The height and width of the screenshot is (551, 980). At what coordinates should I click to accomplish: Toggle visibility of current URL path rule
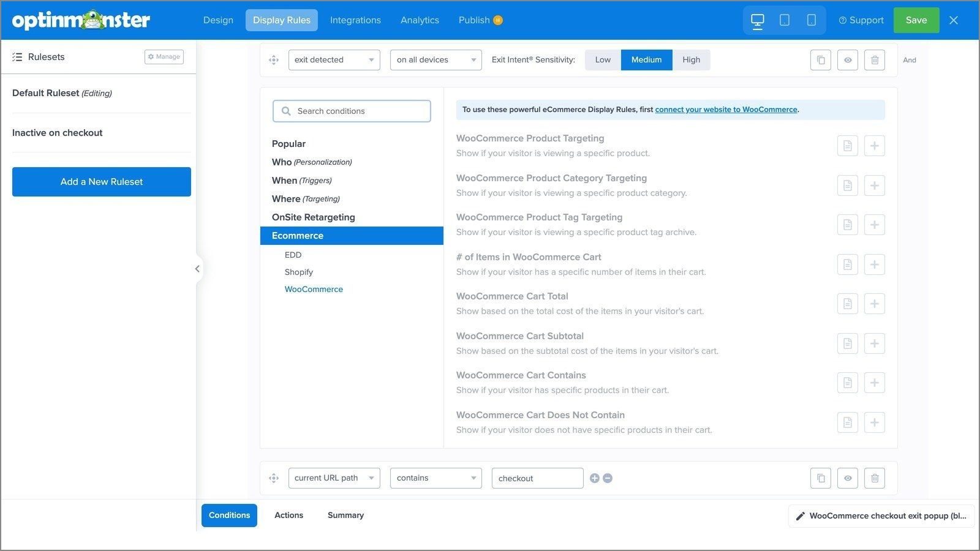click(x=848, y=478)
